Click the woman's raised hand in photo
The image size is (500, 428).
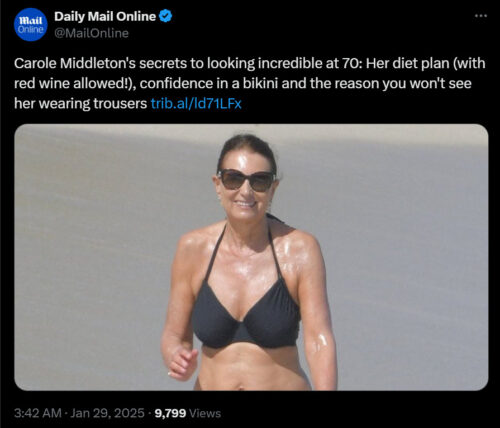pyautogui.click(x=182, y=363)
